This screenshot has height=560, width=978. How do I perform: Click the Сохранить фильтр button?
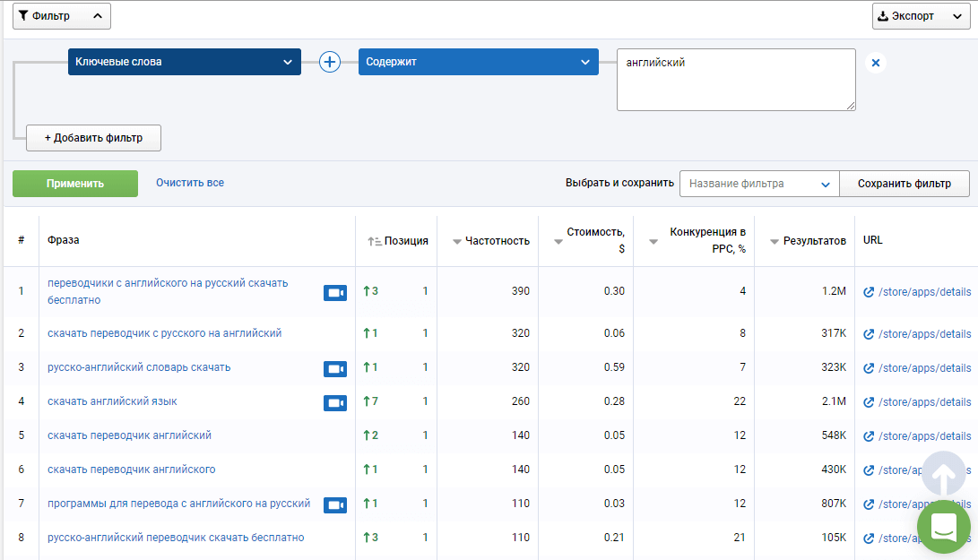click(904, 184)
